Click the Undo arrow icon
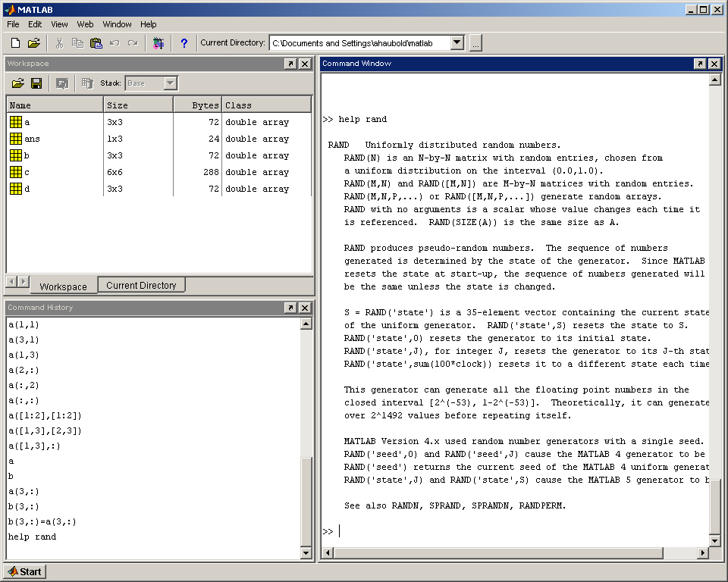This screenshot has height=582, width=728. click(115, 43)
